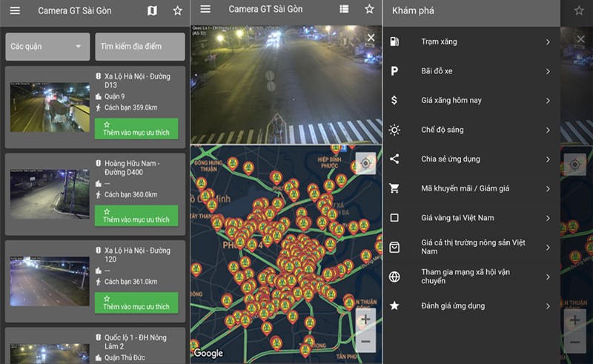Click the square icon for Giá vàng

pyautogui.click(x=394, y=217)
